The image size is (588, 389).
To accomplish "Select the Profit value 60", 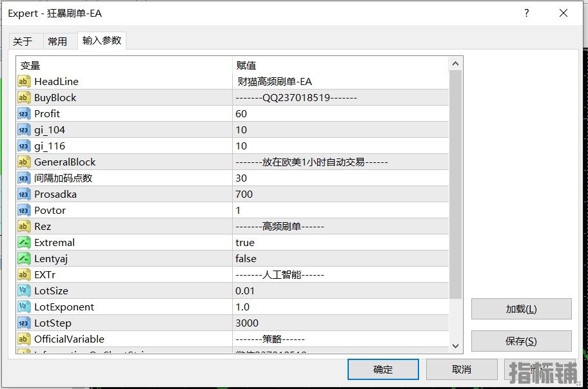I will 241,113.
